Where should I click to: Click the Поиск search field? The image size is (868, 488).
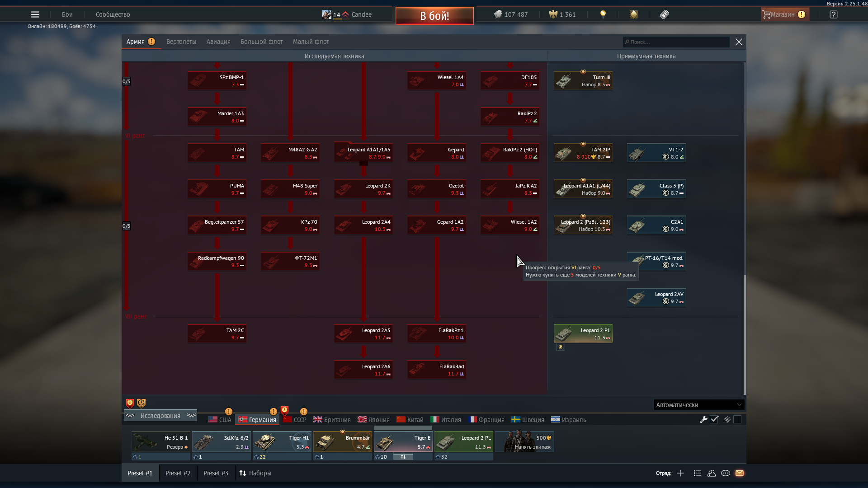click(677, 42)
